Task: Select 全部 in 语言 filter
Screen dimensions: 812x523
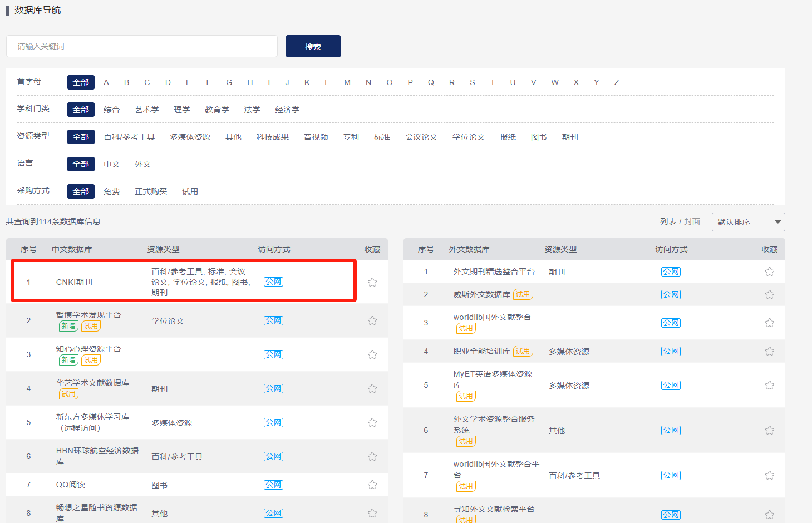Action: 81,164
